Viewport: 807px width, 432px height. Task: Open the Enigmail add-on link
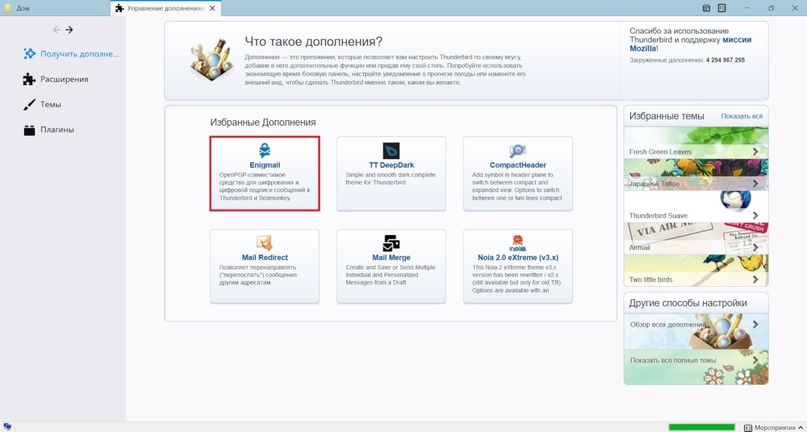[x=265, y=165]
